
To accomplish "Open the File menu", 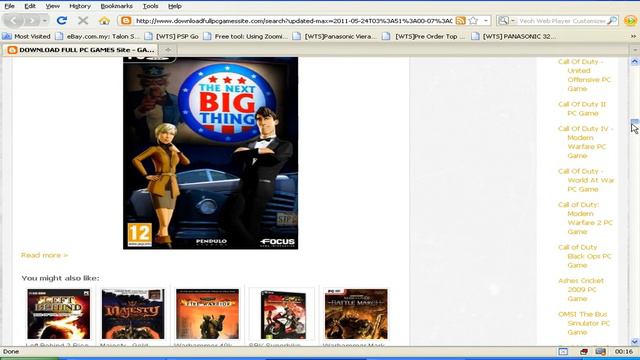I will pyautogui.click(x=9, y=6).
